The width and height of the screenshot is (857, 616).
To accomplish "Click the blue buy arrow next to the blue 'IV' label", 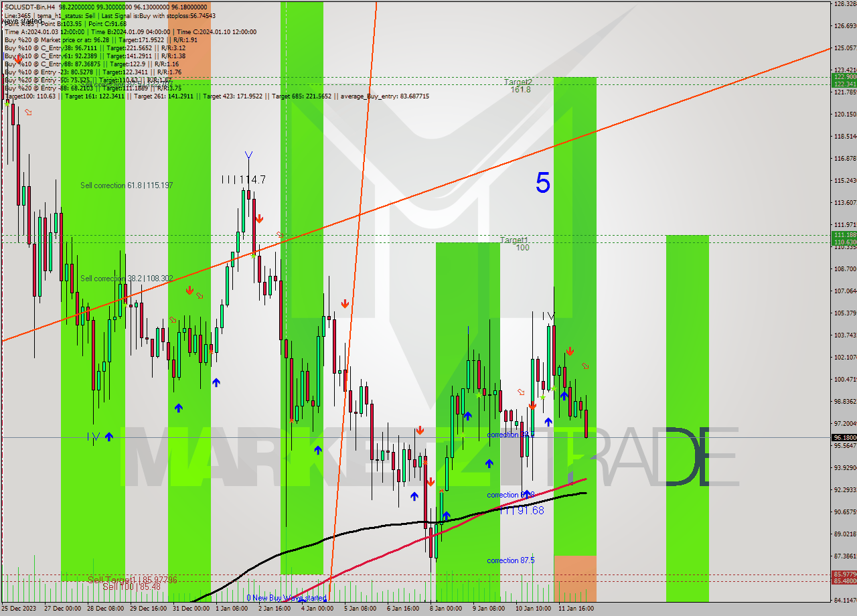I will pyautogui.click(x=108, y=437).
